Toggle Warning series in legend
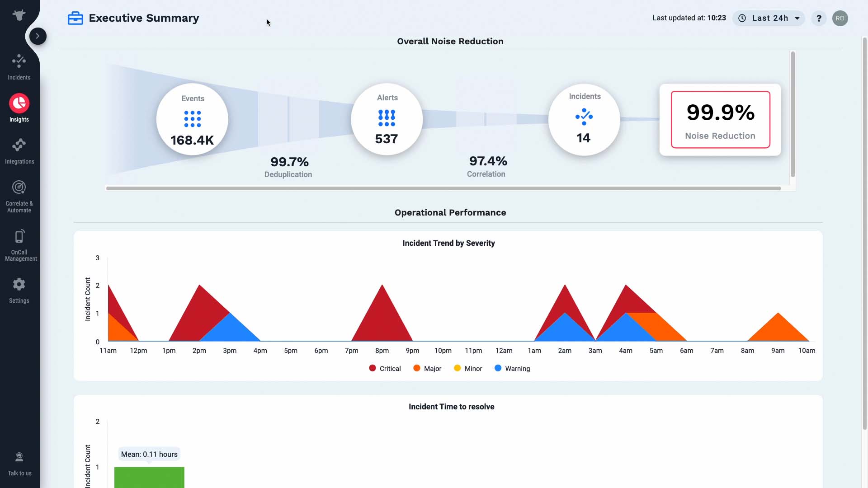Screen dimensions: 868x488 pyautogui.click(x=512, y=368)
